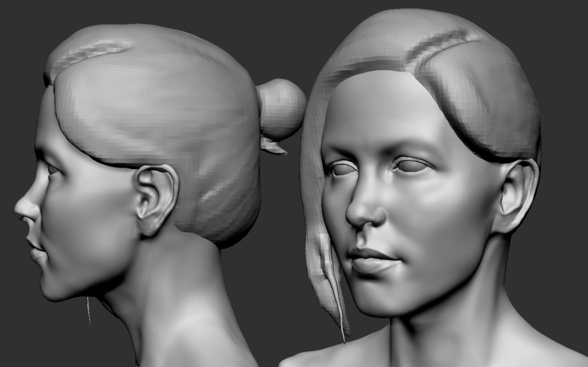588x367 pixels.
Task: Click the hanging hair strand beside the face
Action: click(323, 261)
